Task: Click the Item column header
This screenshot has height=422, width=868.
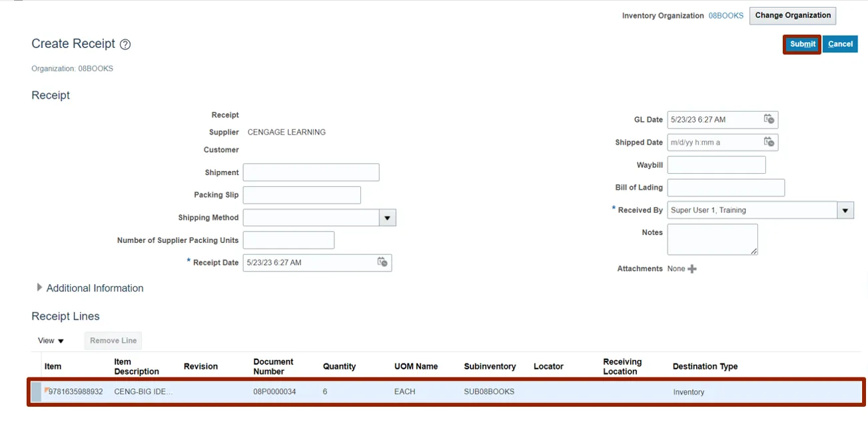Action: [x=53, y=367]
